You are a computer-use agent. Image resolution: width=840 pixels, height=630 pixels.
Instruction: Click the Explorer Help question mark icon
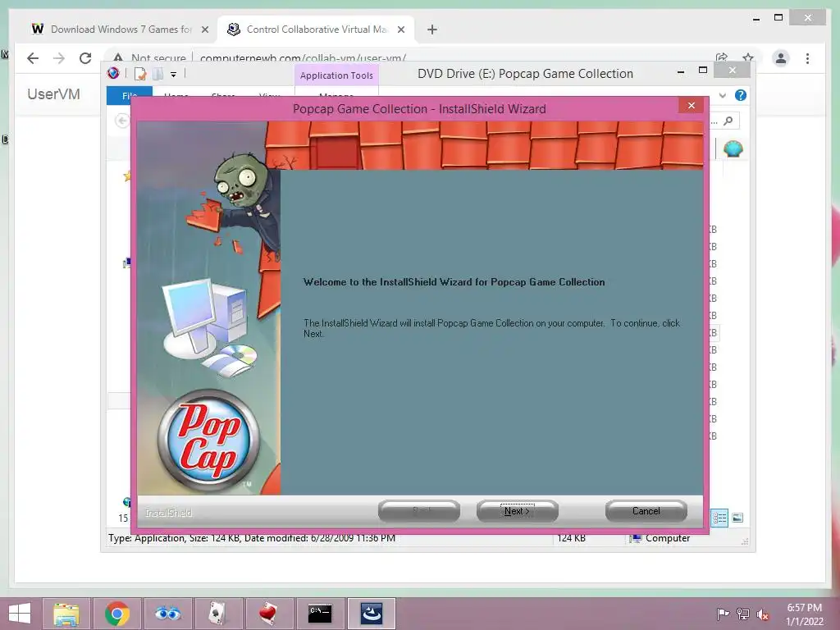(741, 95)
